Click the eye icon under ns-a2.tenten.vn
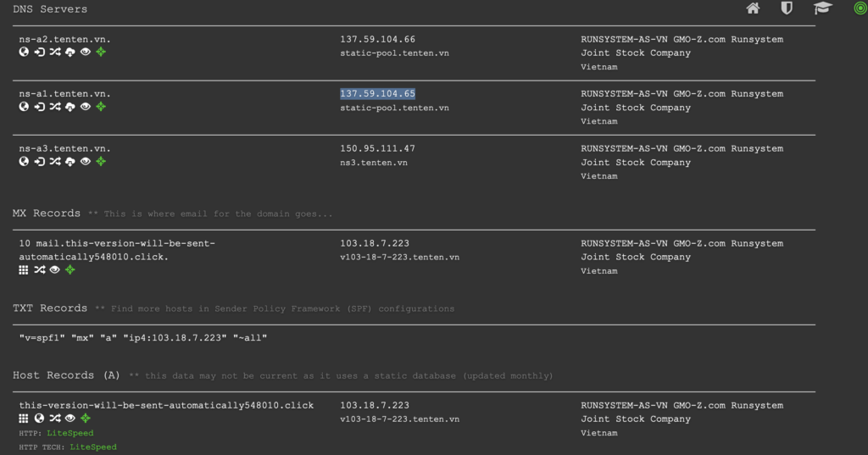 click(x=86, y=52)
